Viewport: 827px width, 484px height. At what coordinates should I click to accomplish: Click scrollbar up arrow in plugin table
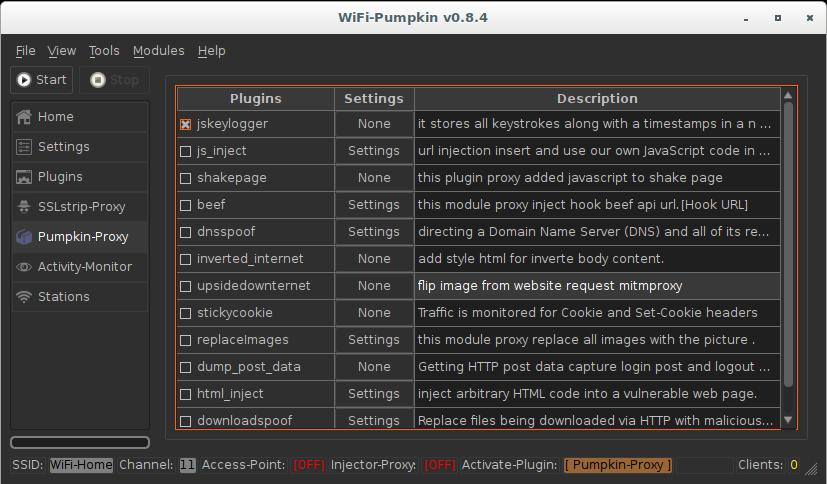point(788,95)
